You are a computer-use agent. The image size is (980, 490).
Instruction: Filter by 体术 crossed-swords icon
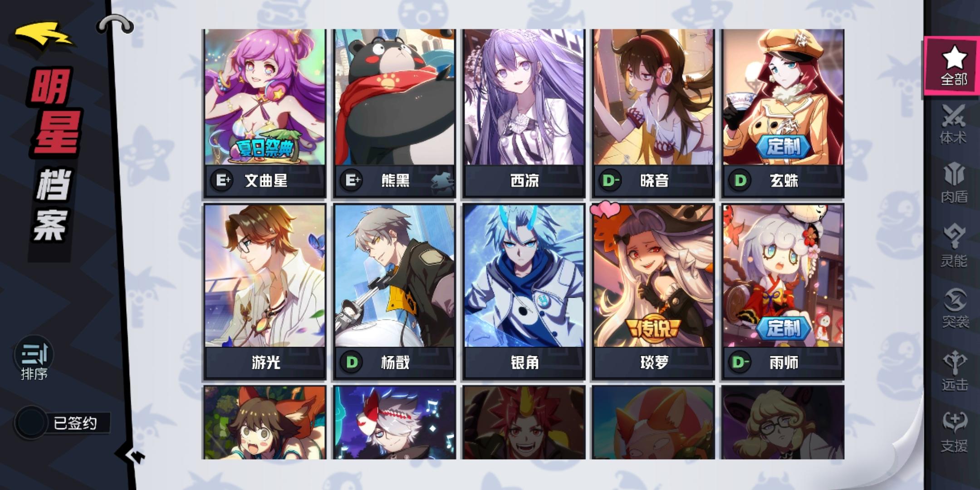pyautogui.click(x=953, y=124)
